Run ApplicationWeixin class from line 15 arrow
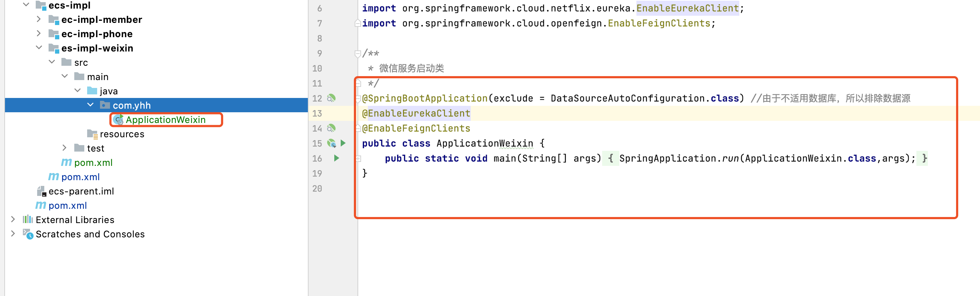Image resolution: width=980 pixels, height=296 pixels. tap(343, 143)
